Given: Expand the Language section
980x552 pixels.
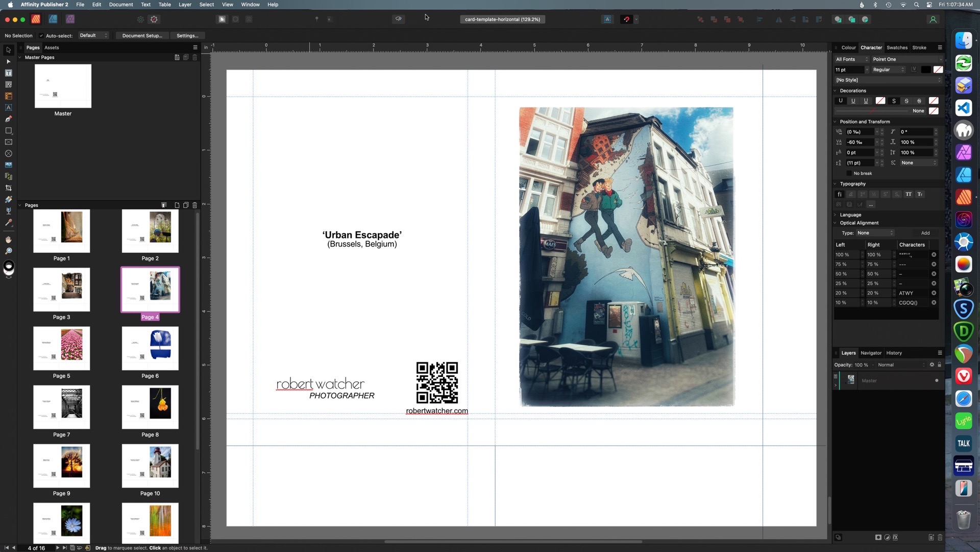Looking at the screenshot, I should 836,215.
